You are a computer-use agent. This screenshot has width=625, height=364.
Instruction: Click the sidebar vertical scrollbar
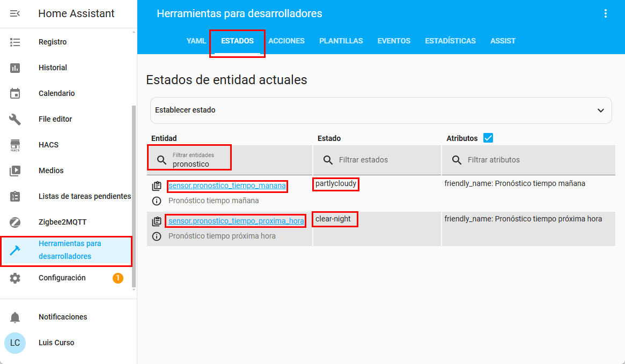pos(134,196)
